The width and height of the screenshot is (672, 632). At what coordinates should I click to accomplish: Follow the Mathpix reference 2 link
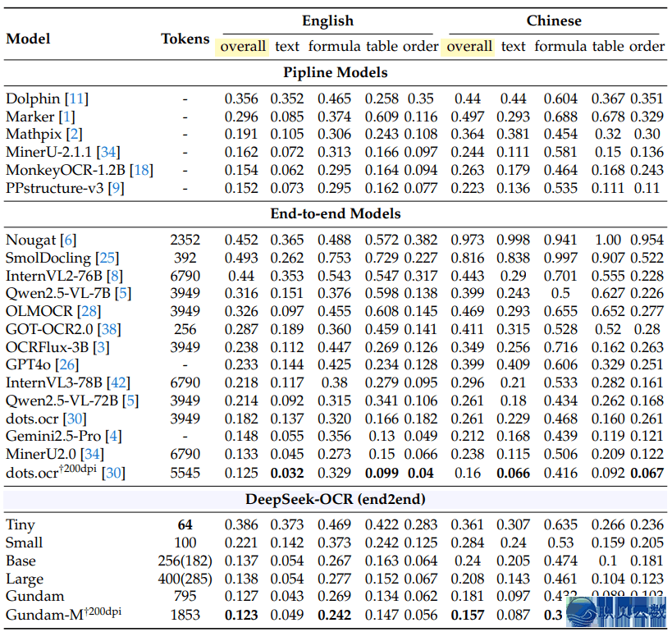75,134
